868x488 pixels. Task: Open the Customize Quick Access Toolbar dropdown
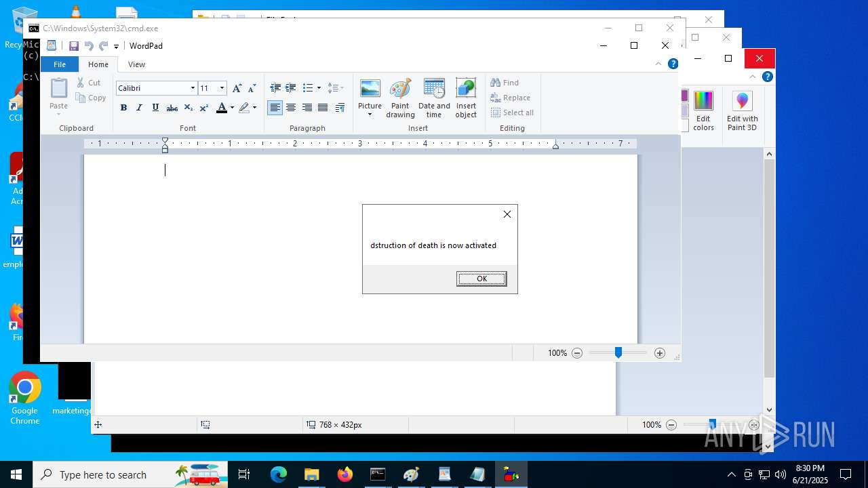(116, 46)
